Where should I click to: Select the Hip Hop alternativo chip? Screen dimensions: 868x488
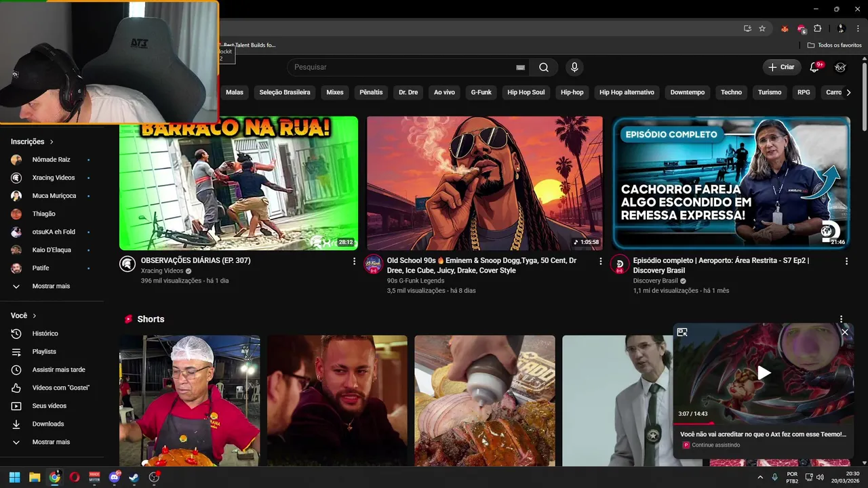click(x=627, y=92)
